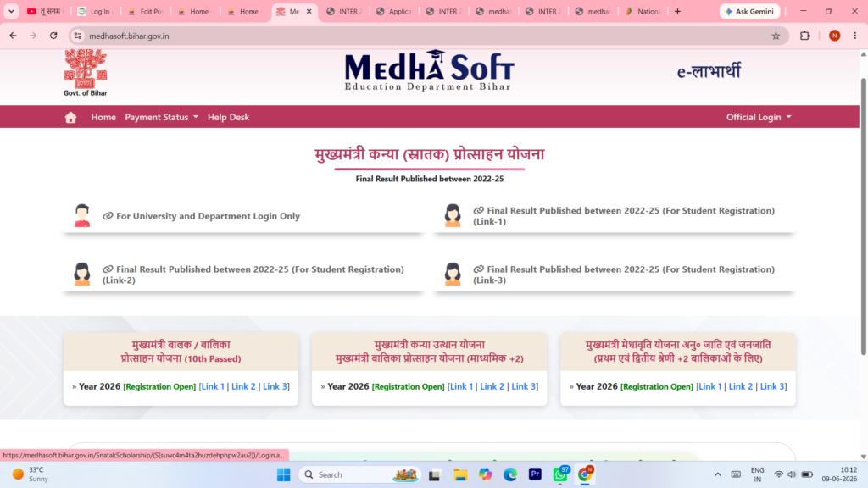The height and width of the screenshot is (488, 868).
Task: Click the home icon in the site navigation bar
Action: [x=70, y=117]
